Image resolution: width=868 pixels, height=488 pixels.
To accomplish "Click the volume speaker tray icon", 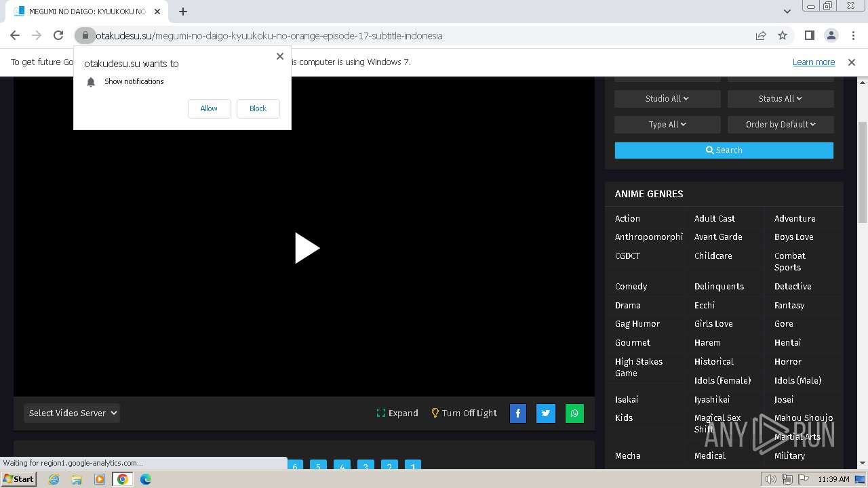I will pos(771,479).
